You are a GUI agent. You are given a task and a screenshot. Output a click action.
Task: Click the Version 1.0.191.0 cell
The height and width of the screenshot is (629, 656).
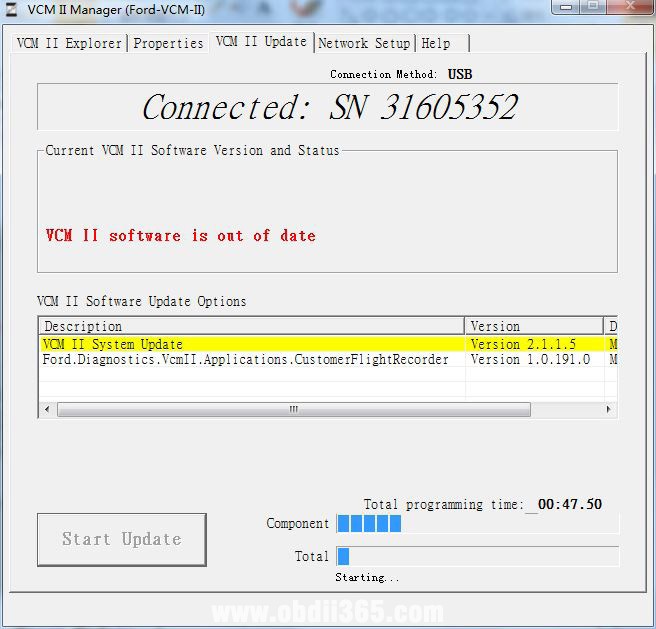(x=534, y=359)
